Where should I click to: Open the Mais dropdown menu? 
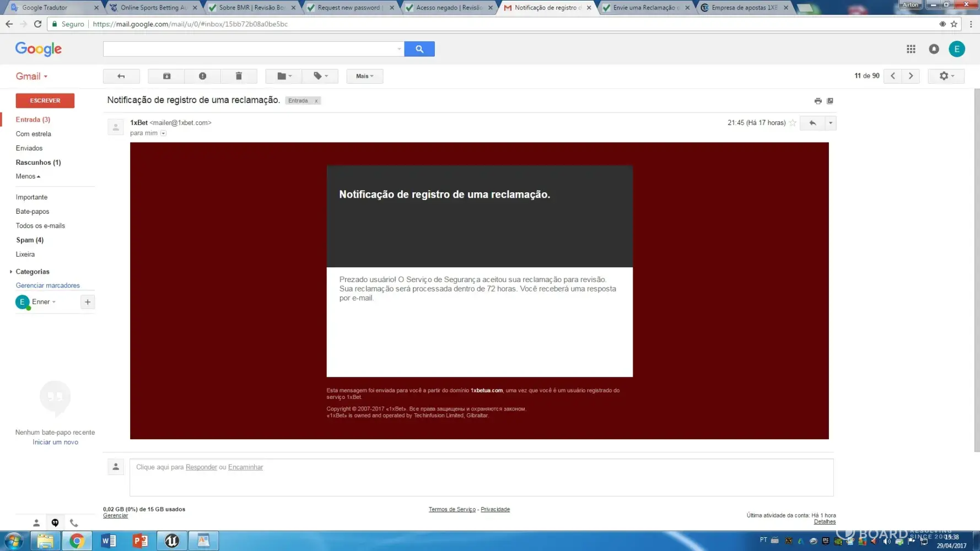point(364,76)
